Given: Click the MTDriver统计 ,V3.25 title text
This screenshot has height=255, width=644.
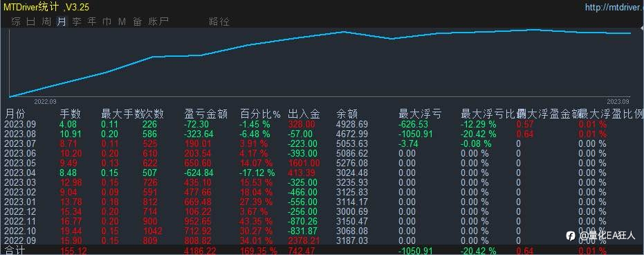Looking at the screenshot, I should (46, 7).
